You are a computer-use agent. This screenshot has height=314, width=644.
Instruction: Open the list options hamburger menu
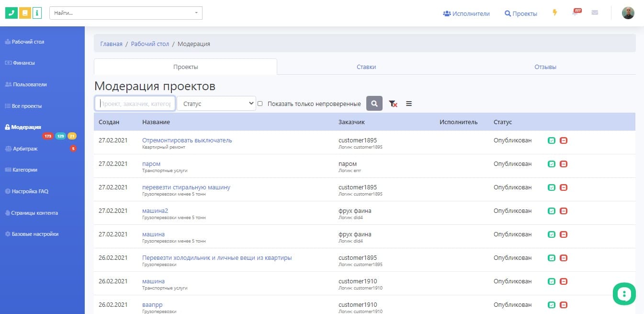point(409,104)
